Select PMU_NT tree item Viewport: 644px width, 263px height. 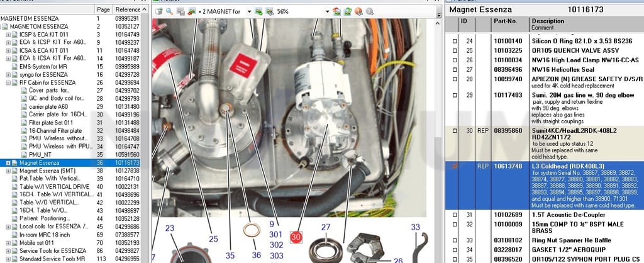click(40, 155)
